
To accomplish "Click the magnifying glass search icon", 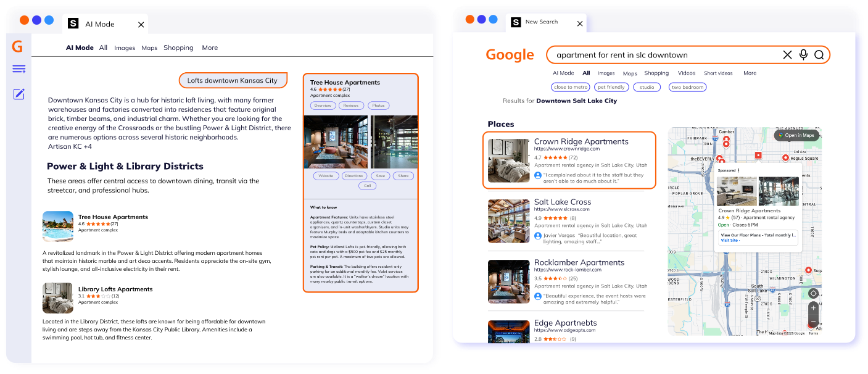I will (819, 55).
